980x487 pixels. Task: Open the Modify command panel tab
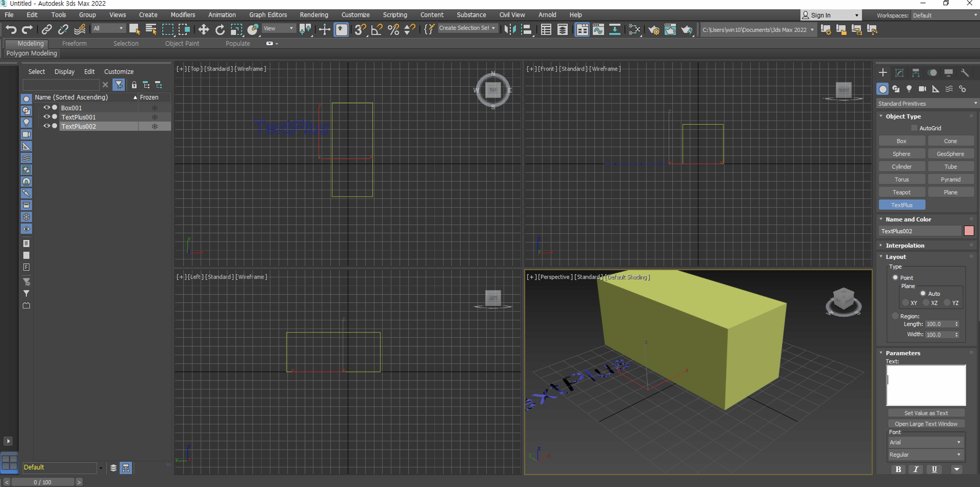click(x=899, y=73)
